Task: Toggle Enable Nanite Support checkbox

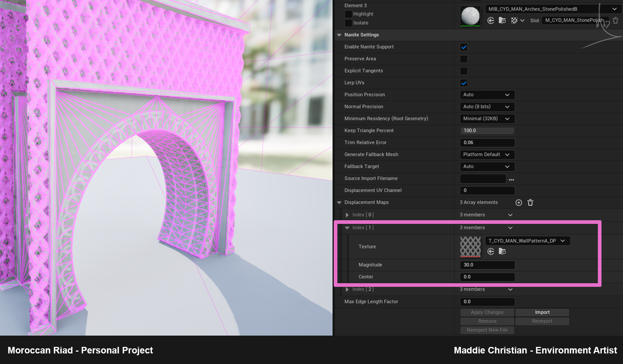Action: tap(464, 47)
